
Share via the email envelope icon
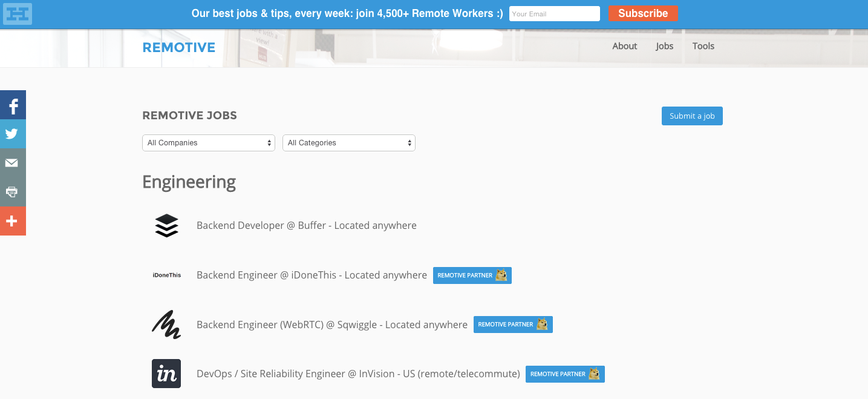pyautogui.click(x=13, y=163)
